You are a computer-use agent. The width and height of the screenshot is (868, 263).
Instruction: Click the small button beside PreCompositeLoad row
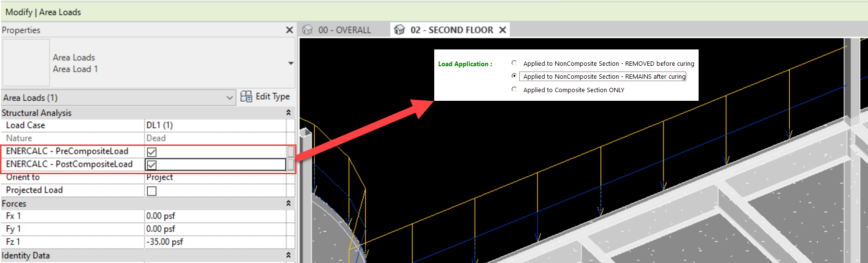(x=291, y=152)
